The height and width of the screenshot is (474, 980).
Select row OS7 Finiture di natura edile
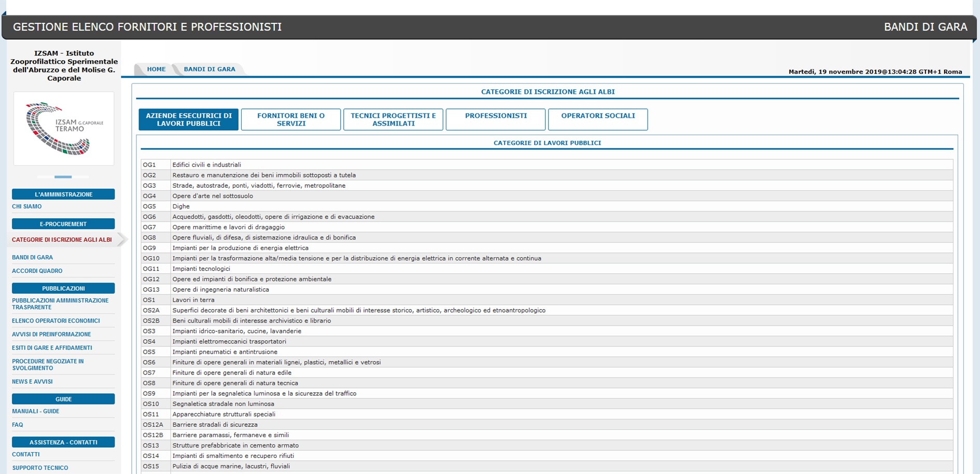coord(547,372)
